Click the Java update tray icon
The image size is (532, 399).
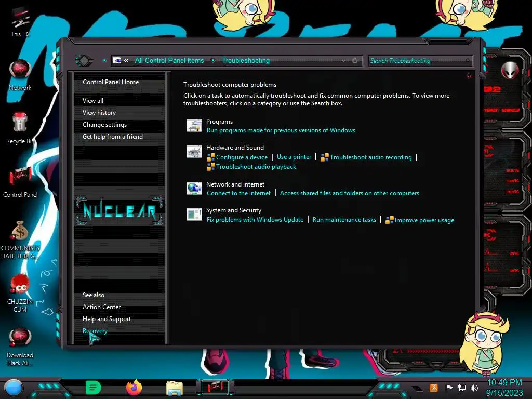434,388
